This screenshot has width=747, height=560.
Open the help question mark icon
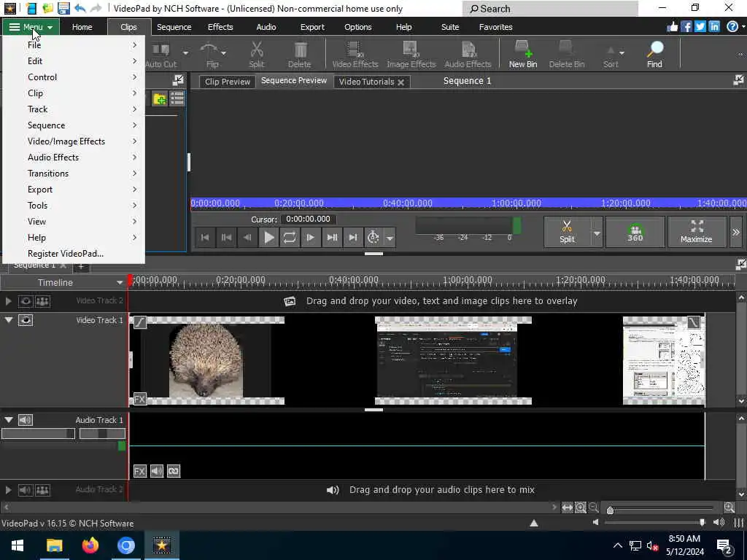(732, 27)
